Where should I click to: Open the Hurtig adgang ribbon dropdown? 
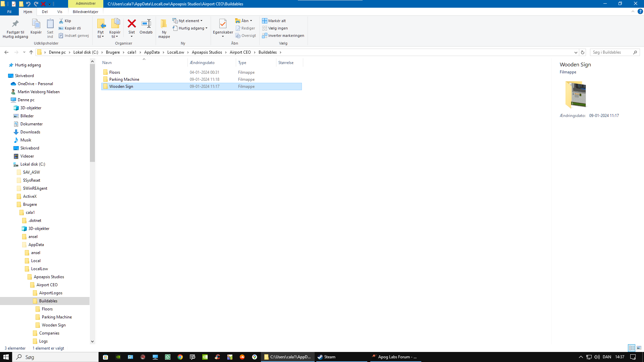(190, 28)
